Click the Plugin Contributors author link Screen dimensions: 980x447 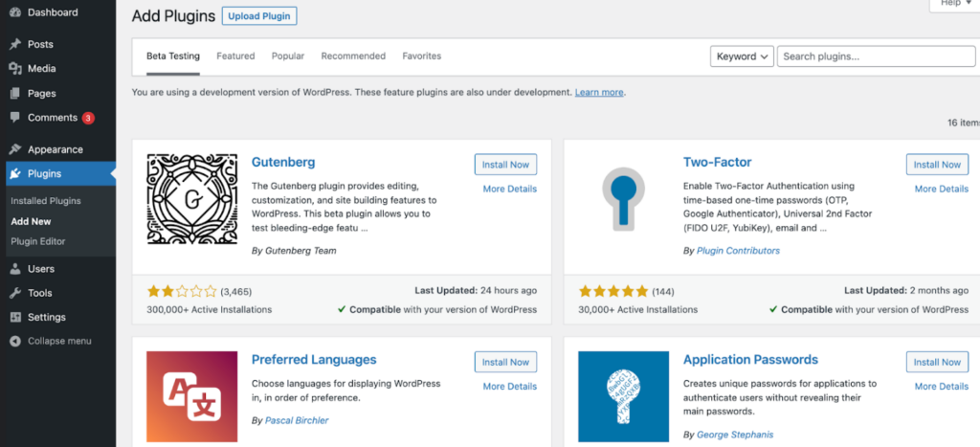click(x=738, y=251)
